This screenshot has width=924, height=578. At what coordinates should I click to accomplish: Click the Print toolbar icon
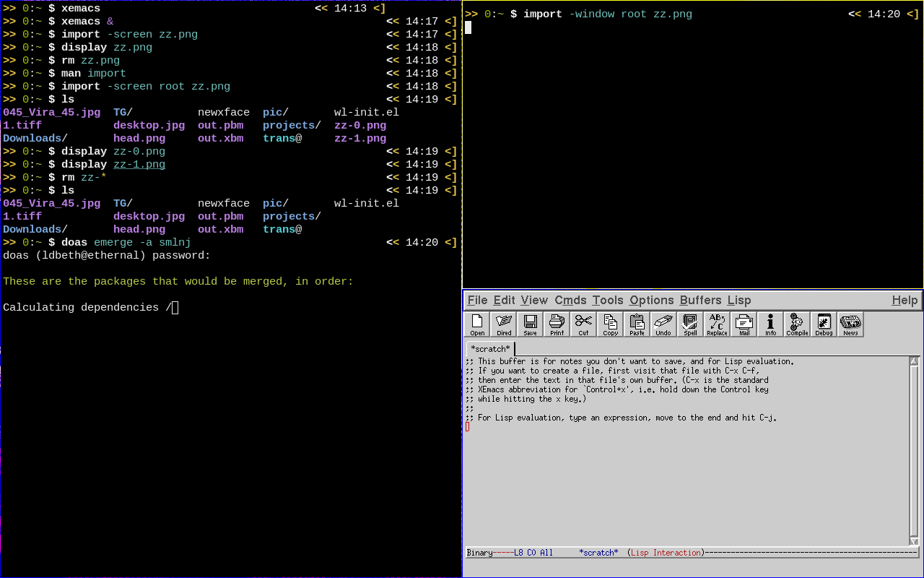click(x=557, y=324)
